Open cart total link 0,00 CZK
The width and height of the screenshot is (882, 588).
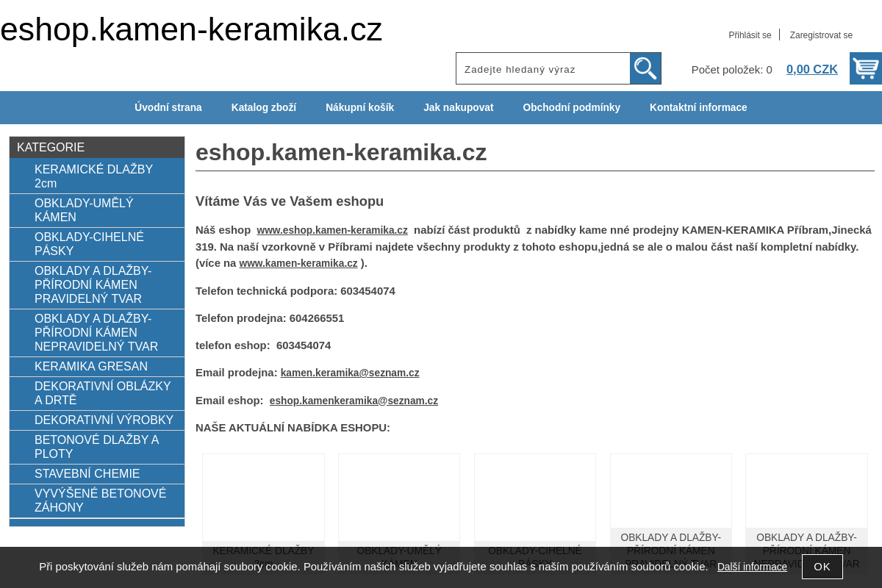coord(812,69)
